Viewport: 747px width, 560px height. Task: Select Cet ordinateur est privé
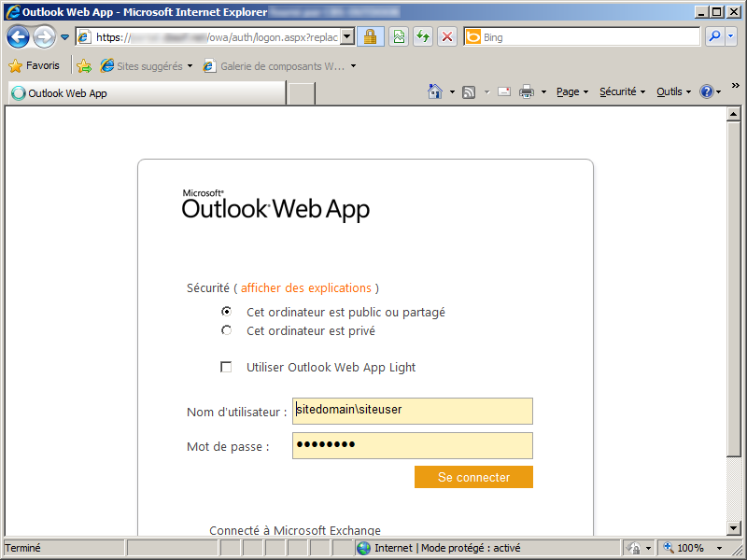tap(226, 330)
